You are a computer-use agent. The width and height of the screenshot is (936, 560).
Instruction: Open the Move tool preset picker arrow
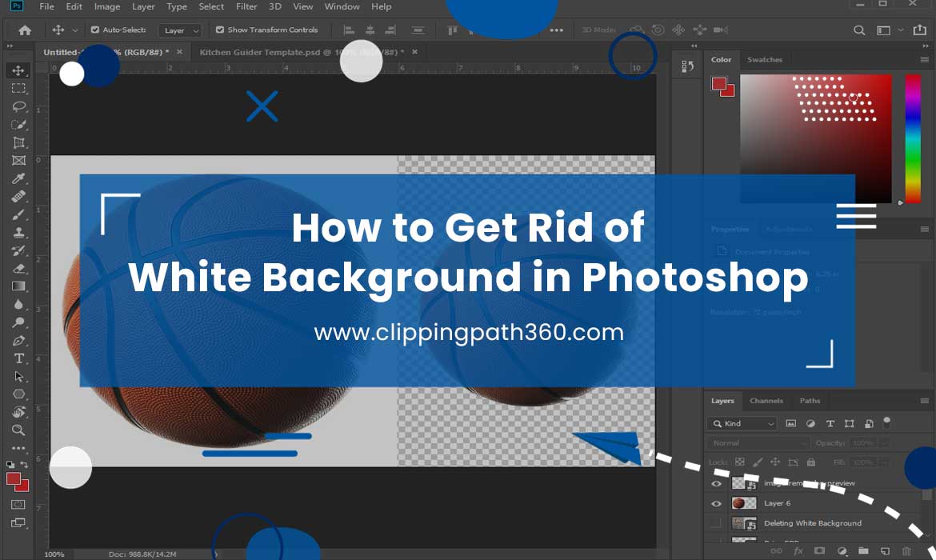74,30
